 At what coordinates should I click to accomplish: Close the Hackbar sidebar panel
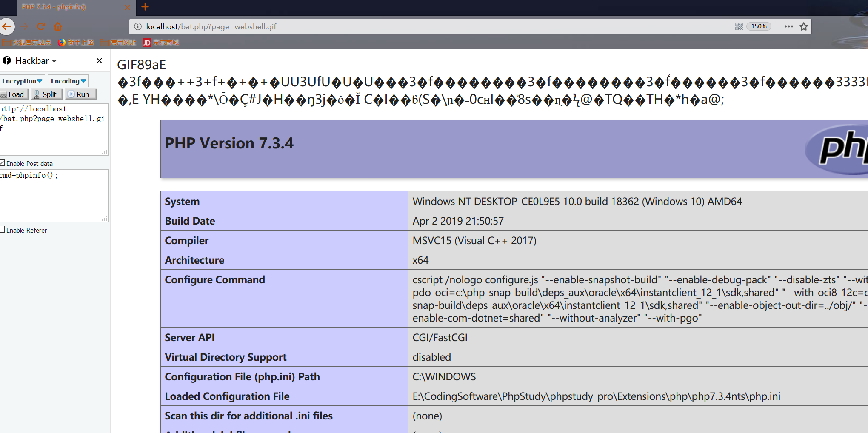(x=99, y=61)
